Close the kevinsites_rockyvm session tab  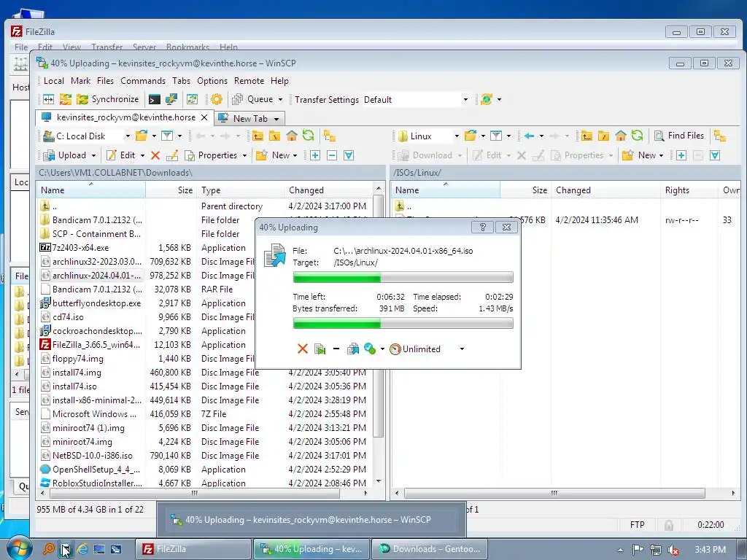(x=204, y=117)
